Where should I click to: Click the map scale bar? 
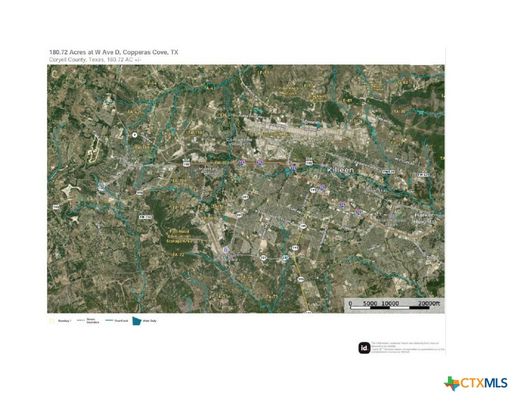(x=394, y=305)
